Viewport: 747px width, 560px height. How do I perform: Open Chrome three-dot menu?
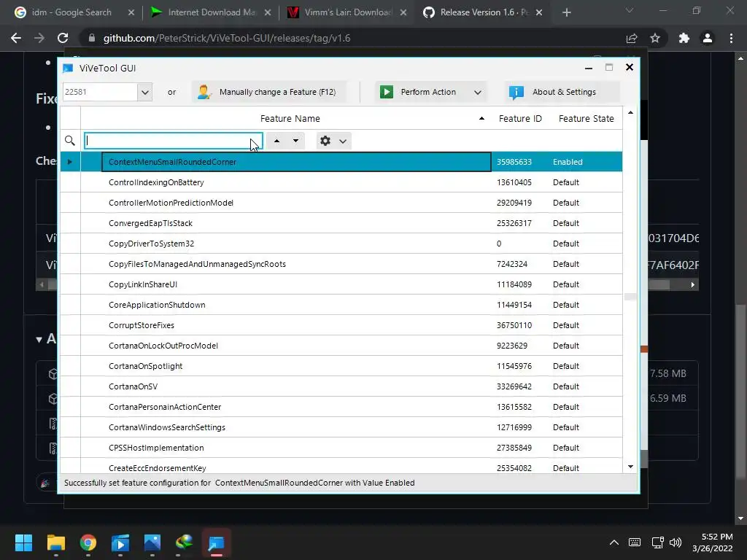(731, 38)
